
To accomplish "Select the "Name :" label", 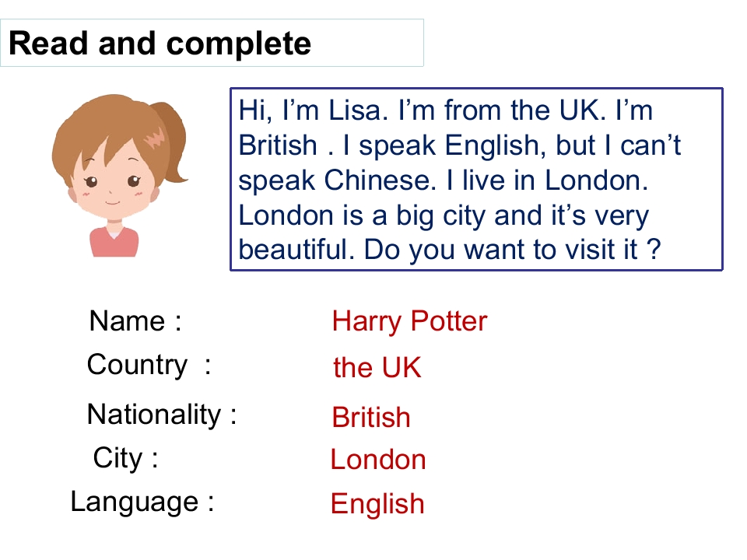I will coord(135,320).
